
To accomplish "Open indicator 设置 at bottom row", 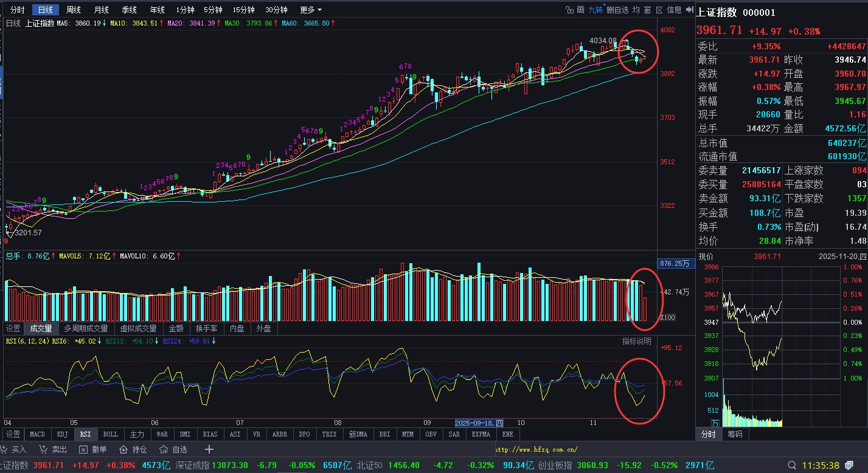I will (x=13, y=434).
